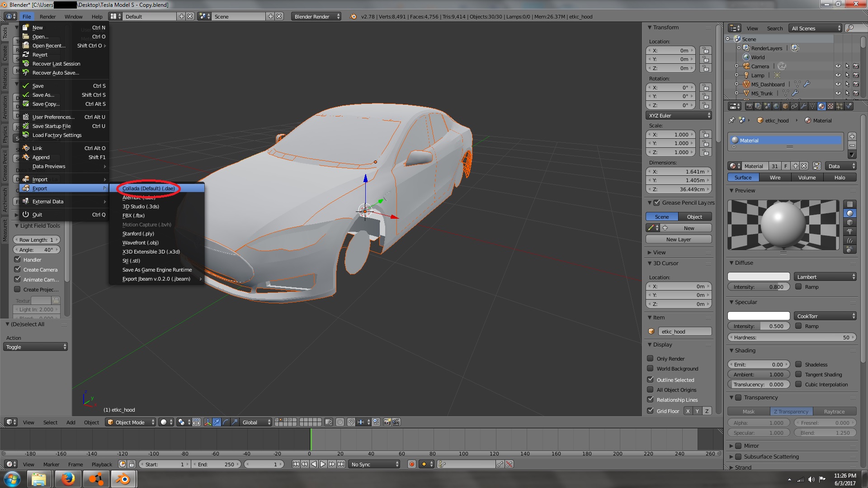
Task: Toggle the 3D manipulator axes icon
Action: tap(208, 422)
